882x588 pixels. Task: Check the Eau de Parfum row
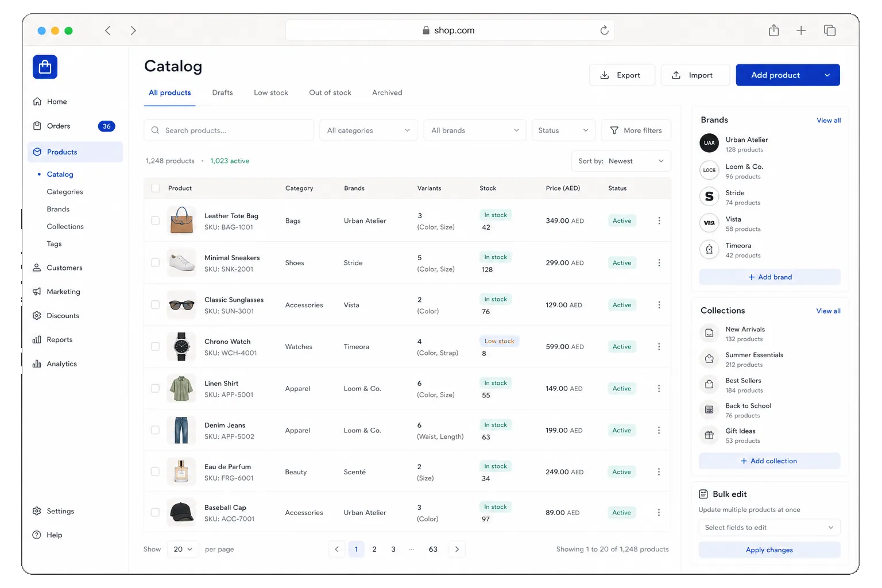click(x=155, y=472)
